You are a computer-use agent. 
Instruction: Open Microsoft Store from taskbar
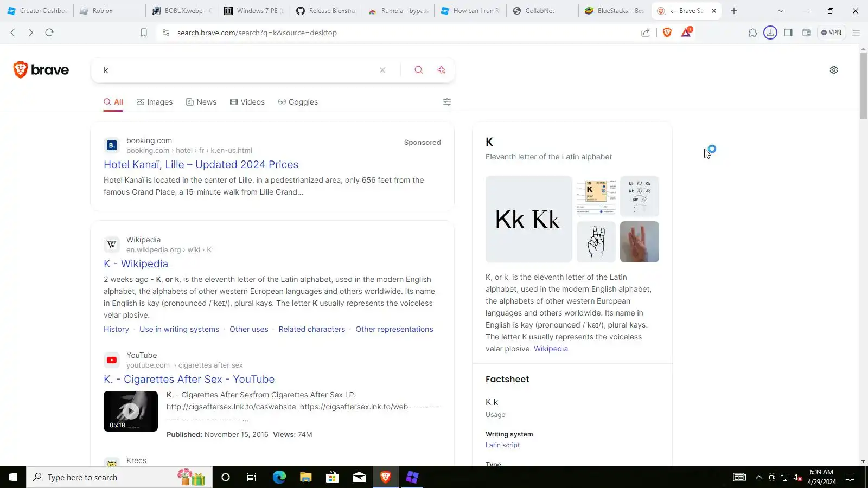[332, 477]
